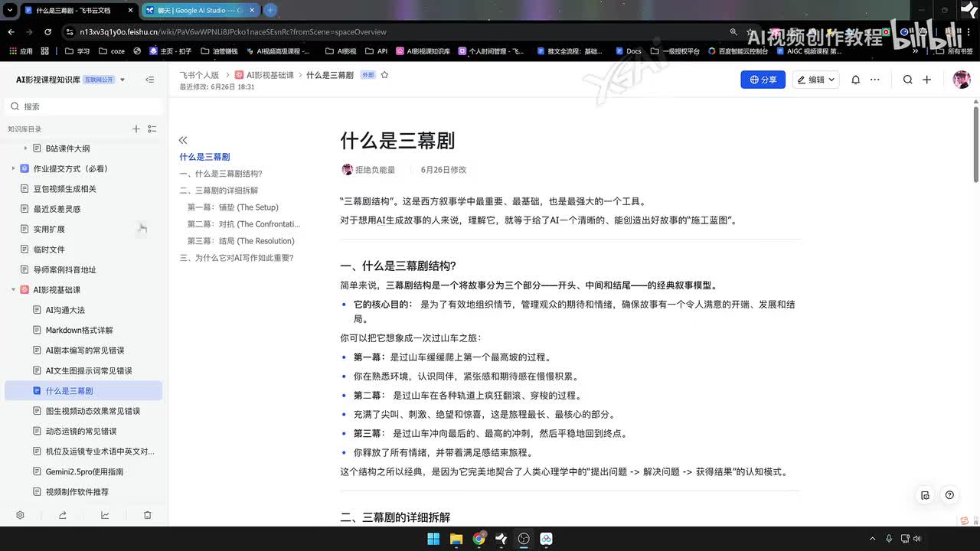Viewport: 980px width, 551px height.
Task: Jump to 二、三幕剧的详细拆解 in outline
Action: [219, 191]
